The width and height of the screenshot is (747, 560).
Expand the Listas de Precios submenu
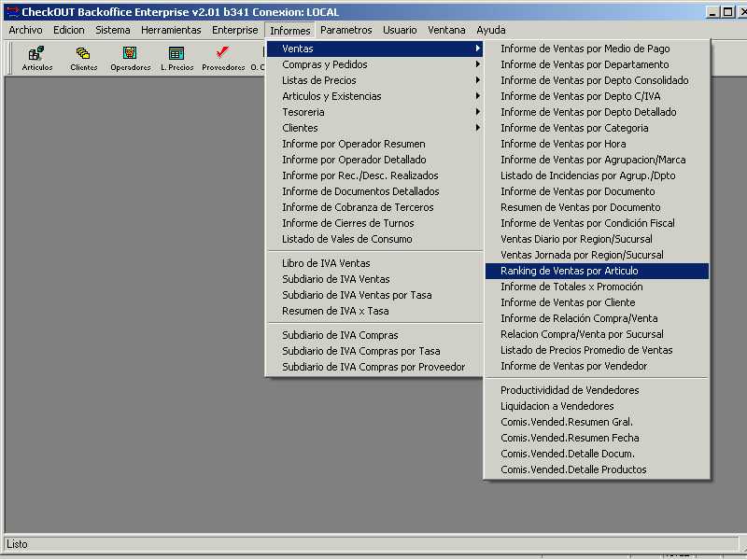(374, 80)
